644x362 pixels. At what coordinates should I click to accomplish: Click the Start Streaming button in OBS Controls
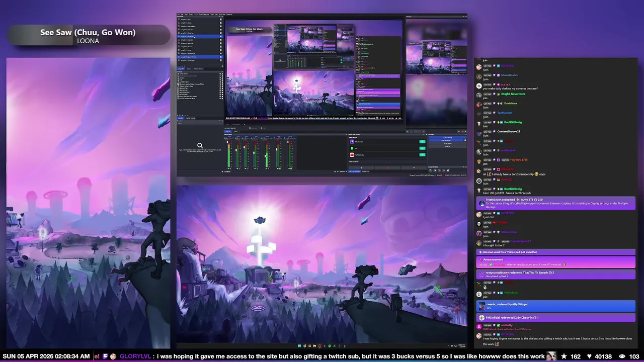click(447, 137)
